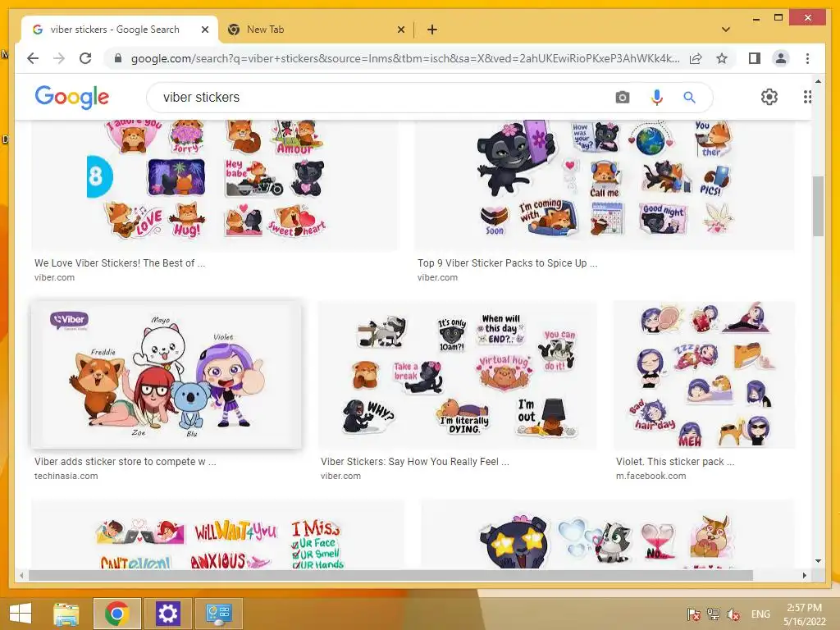Search by image with camera icon
The image size is (840, 630).
622,98
